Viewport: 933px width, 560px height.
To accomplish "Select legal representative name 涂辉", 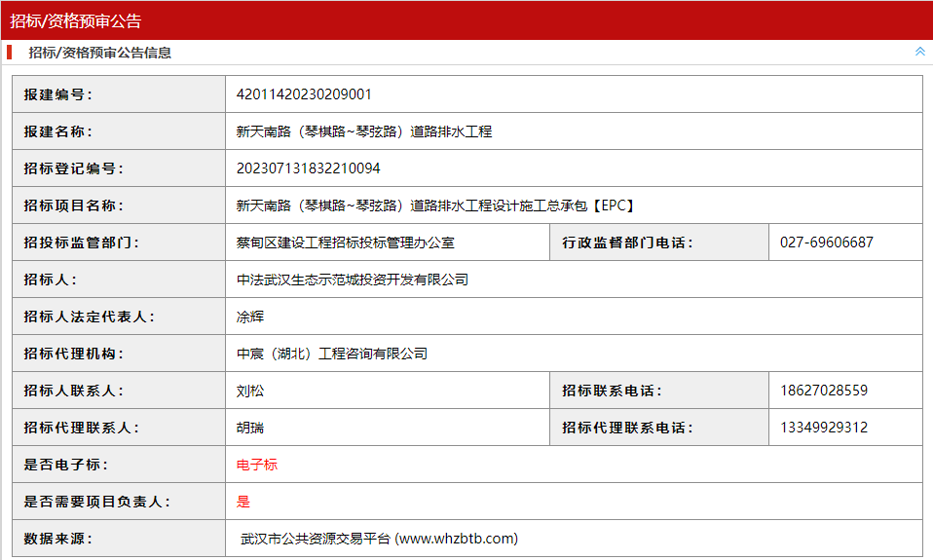I will [250, 317].
